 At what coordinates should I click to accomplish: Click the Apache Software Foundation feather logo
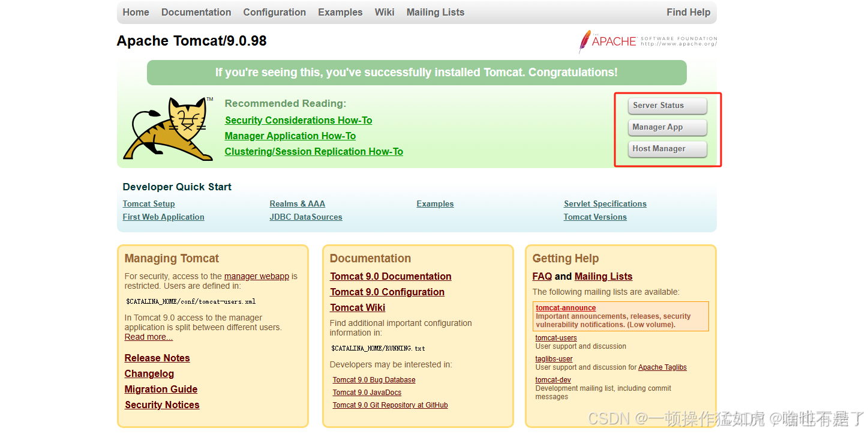(x=648, y=41)
